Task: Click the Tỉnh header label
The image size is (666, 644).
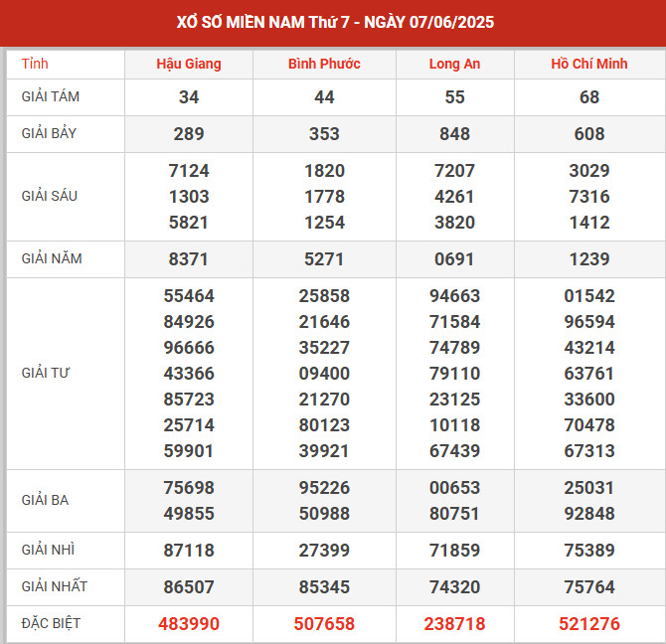Action: [35, 64]
